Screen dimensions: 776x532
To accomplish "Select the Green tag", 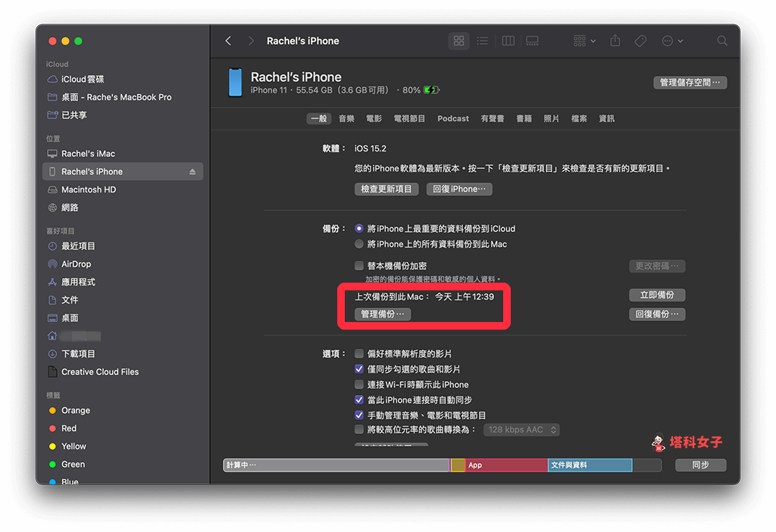I will (x=123, y=465).
